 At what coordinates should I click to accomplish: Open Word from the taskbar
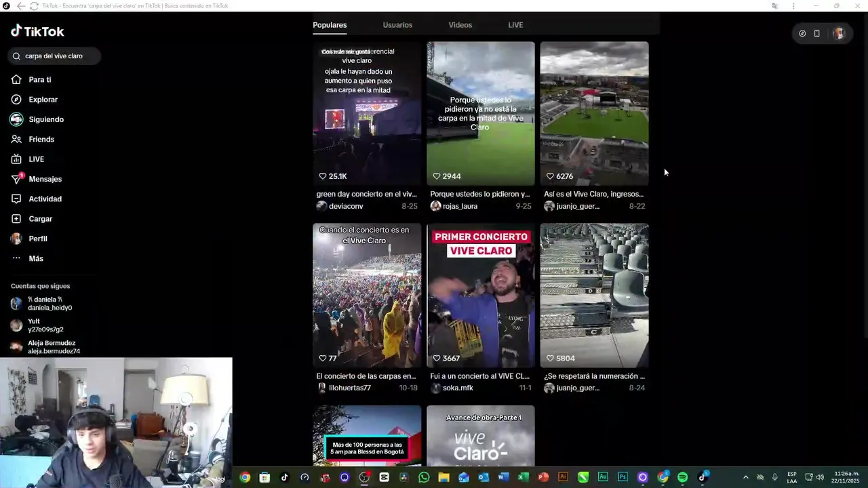coord(503,477)
